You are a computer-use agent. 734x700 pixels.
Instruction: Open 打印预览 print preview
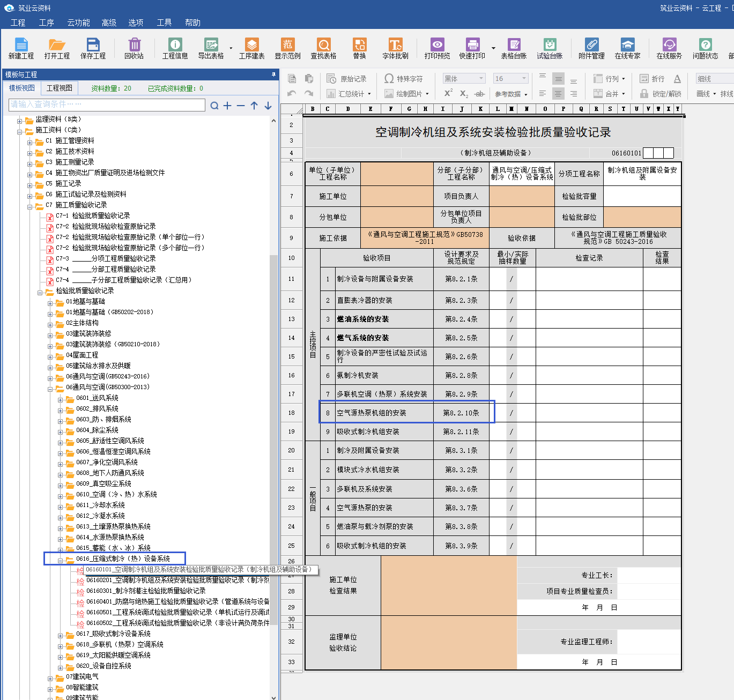pos(438,48)
